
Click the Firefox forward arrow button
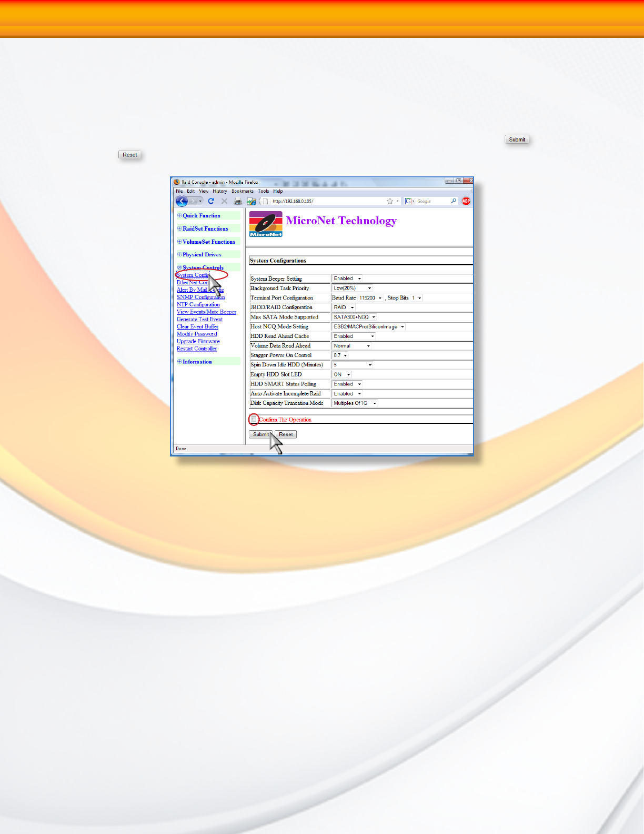pyautogui.click(x=194, y=201)
